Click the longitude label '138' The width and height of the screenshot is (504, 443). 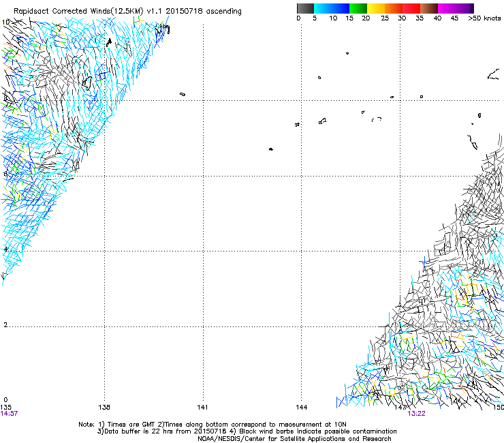(x=104, y=408)
